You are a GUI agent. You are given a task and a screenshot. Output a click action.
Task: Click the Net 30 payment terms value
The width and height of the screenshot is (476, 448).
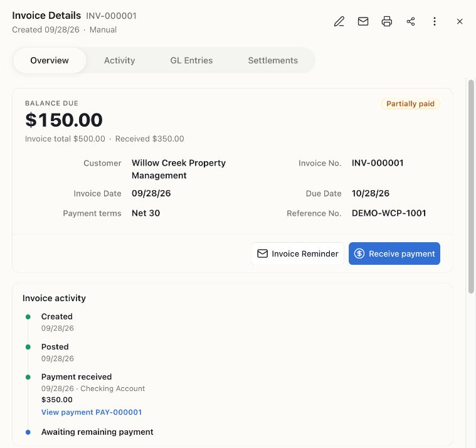pos(145,213)
